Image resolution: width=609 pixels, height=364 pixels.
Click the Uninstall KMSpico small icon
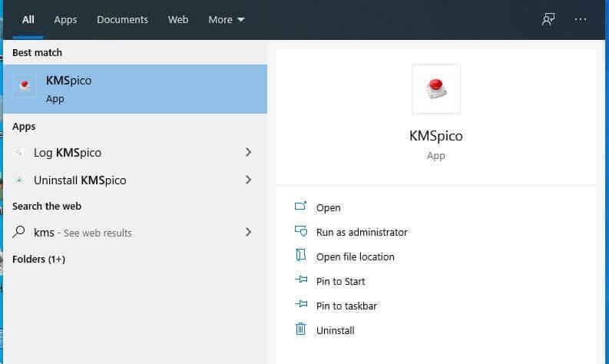point(18,180)
